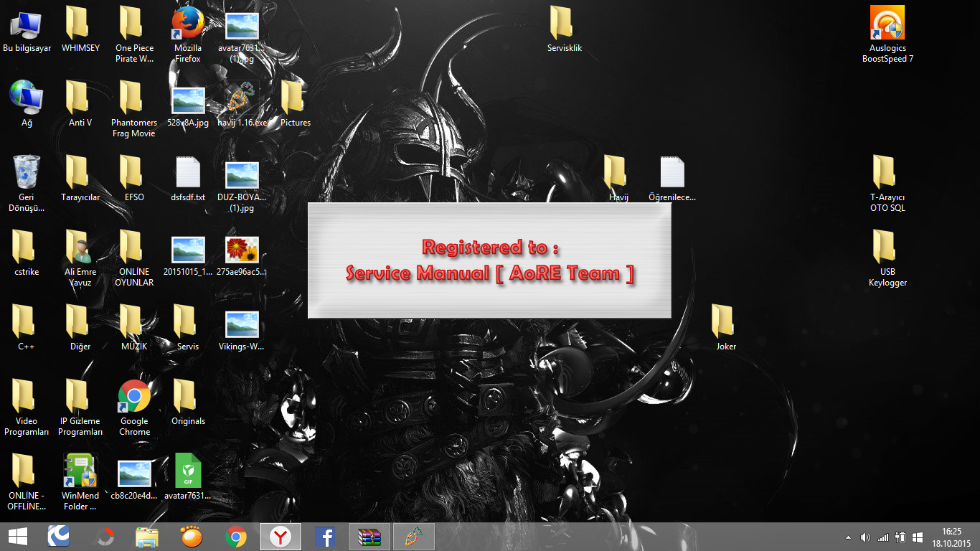980x551 pixels.
Task: Open the Pictures folder
Action: [x=296, y=105]
